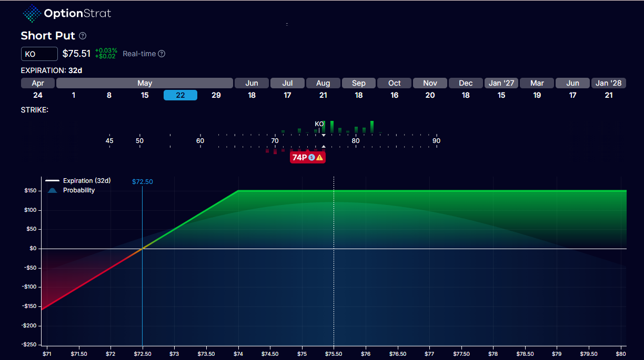The height and width of the screenshot is (360, 644).
Task: Choose the Apr 24 expiration date
Action: pyautogui.click(x=37, y=95)
